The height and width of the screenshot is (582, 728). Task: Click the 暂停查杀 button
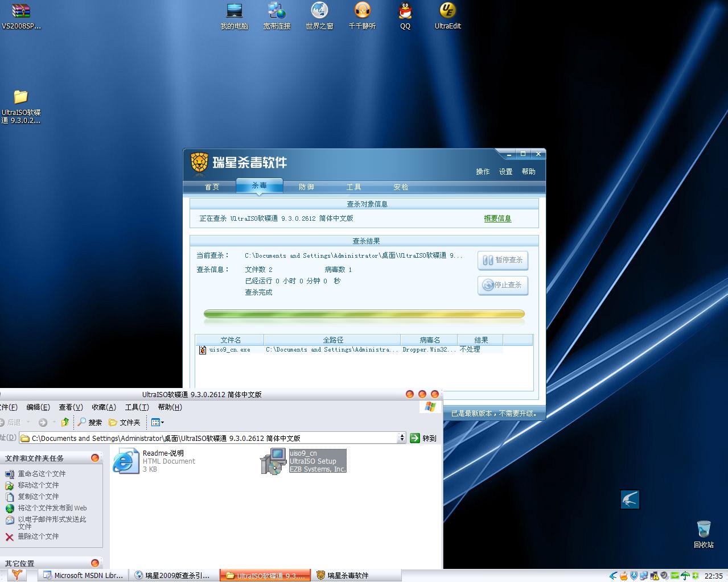pos(503,260)
